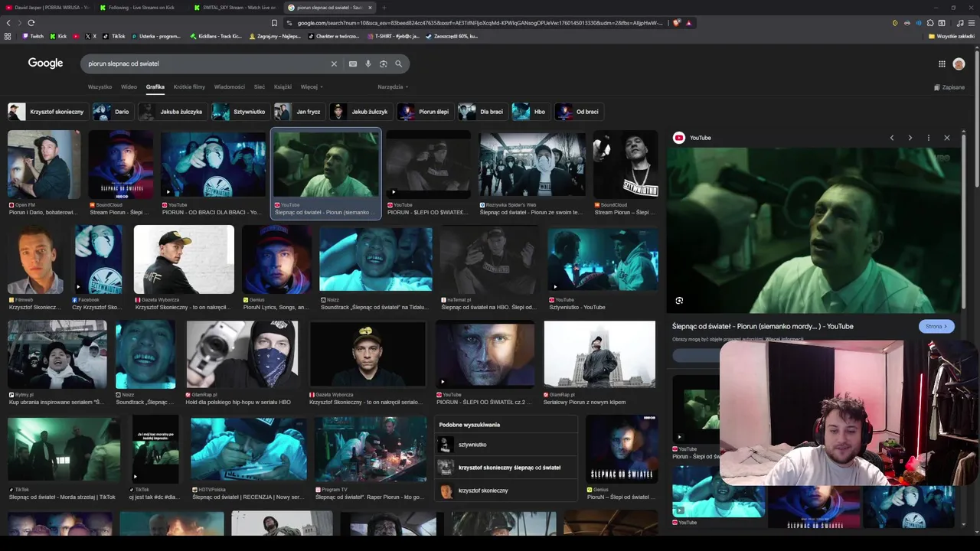The height and width of the screenshot is (551, 980).
Task: Open the Kick bookmark
Action: point(58,36)
